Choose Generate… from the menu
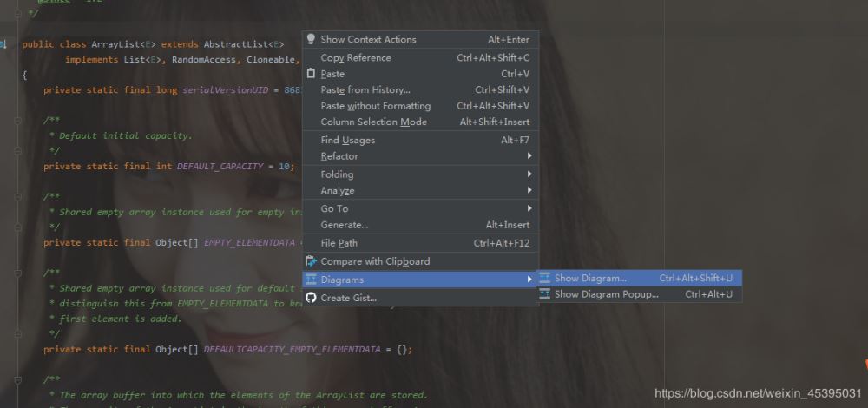 pyautogui.click(x=420, y=225)
